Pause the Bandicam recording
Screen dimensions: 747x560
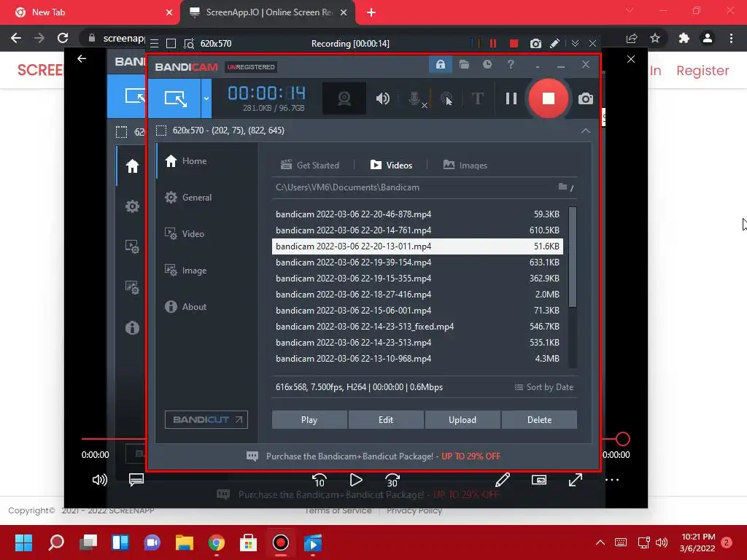coord(511,98)
